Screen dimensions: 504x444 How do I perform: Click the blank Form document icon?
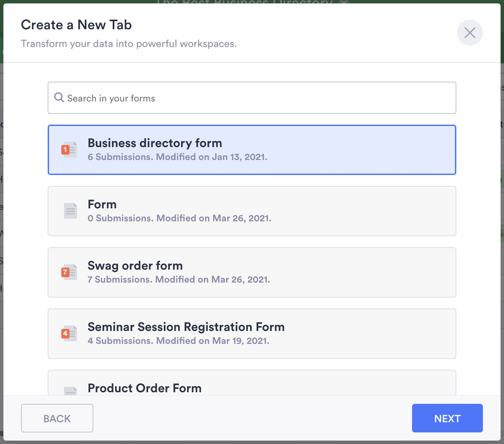click(x=70, y=211)
